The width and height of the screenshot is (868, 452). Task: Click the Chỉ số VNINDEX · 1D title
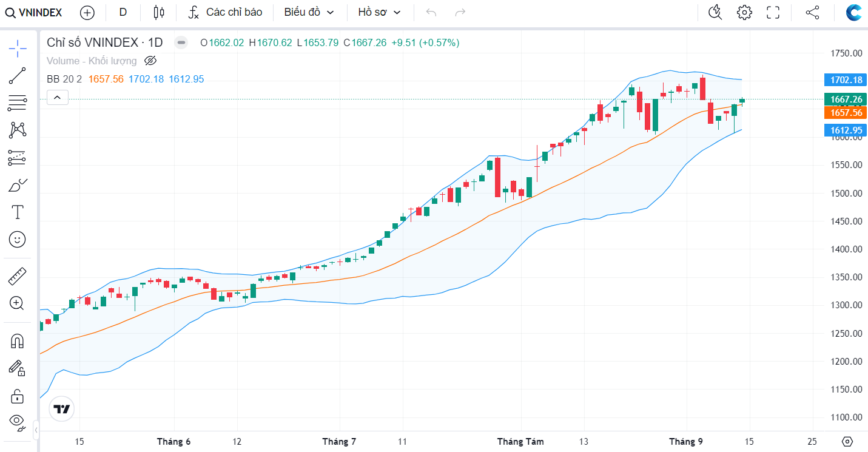point(105,42)
